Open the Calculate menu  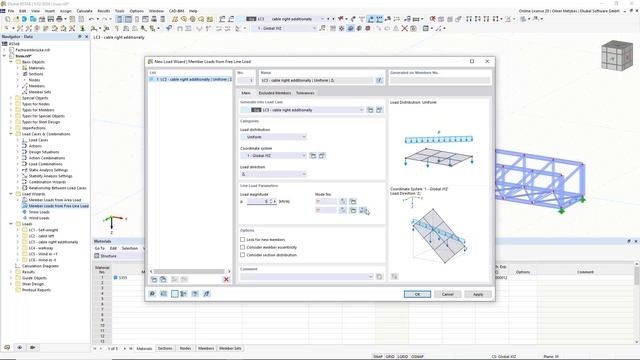[x=84, y=11]
